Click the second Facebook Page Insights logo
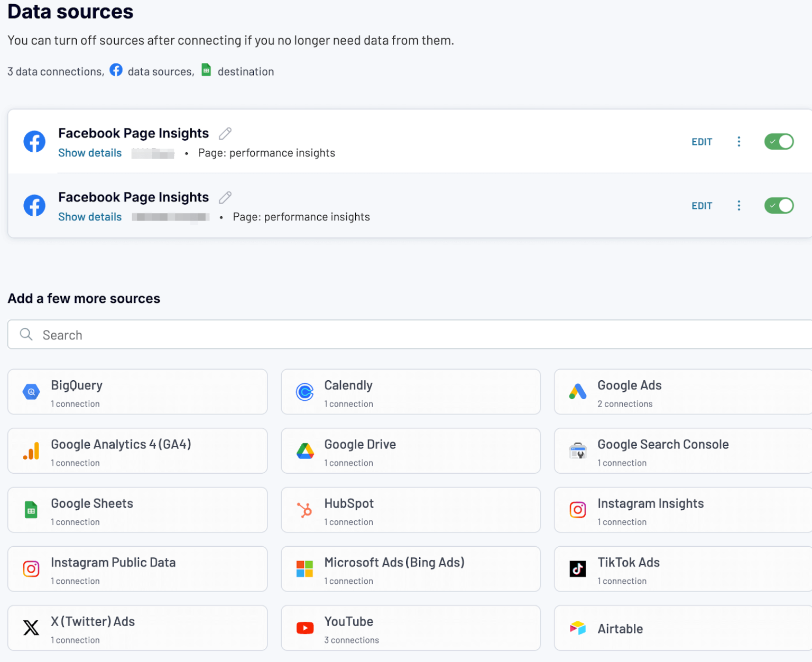This screenshot has height=662, width=812. click(34, 206)
